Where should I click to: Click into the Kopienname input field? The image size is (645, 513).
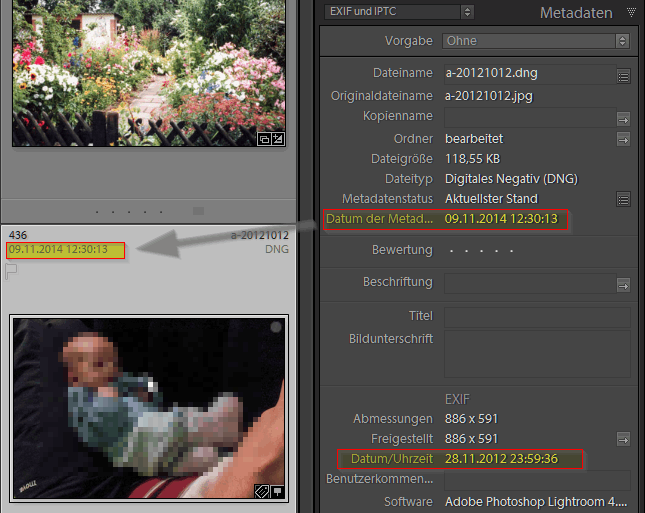[530, 117]
